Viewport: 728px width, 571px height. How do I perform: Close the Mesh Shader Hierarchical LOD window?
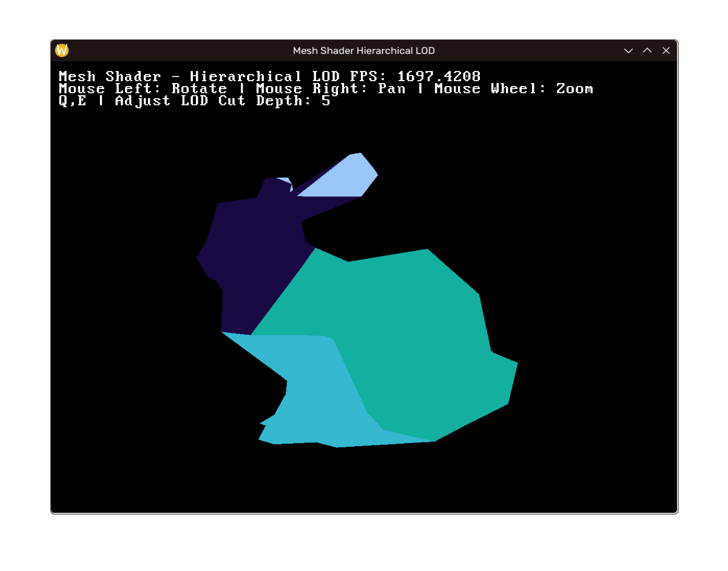point(666,50)
